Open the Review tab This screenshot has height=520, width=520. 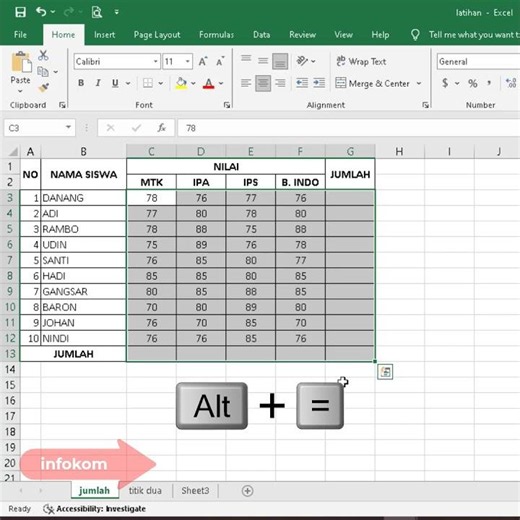click(302, 35)
